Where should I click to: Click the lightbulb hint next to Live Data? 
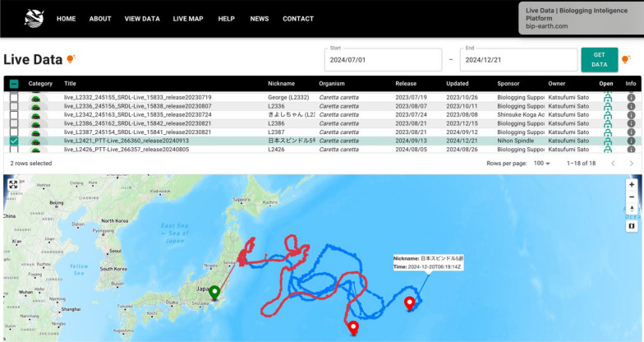pyautogui.click(x=71, y=59)
